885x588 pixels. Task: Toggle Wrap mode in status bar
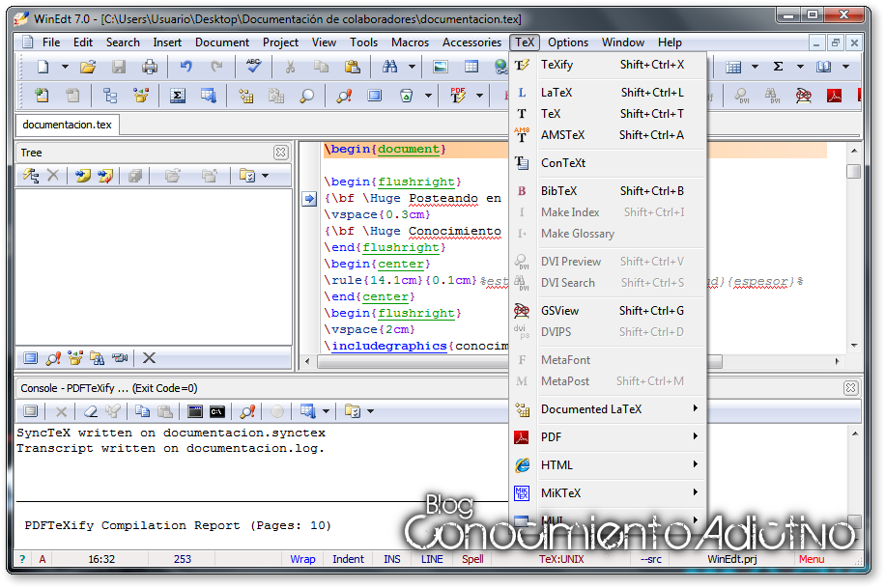pyautogui.click(x=302, y=559)
